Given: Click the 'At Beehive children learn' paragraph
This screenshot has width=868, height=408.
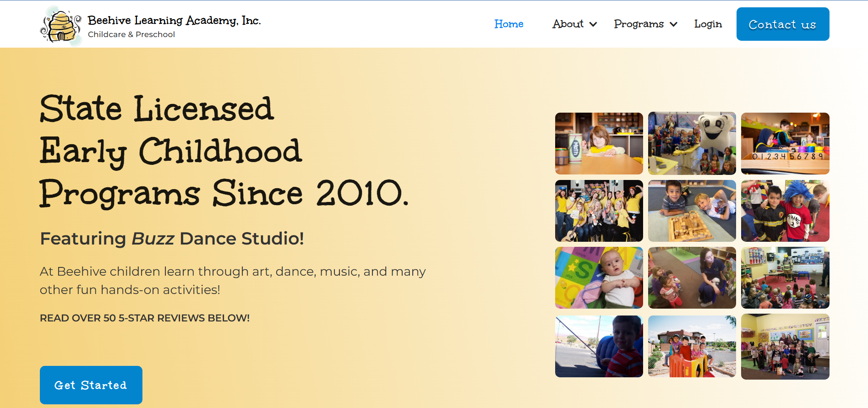Looking at the screenshot, I should pos(233,280).
